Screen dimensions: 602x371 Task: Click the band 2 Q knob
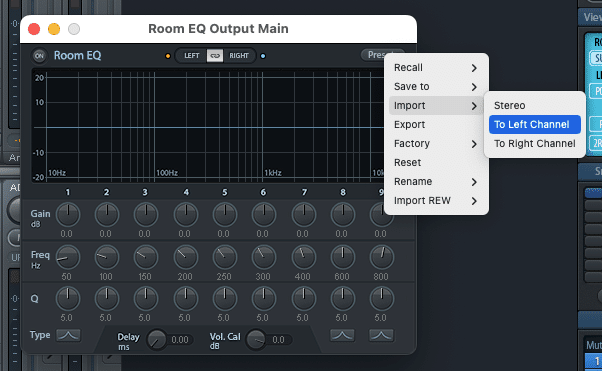point(107,298)
